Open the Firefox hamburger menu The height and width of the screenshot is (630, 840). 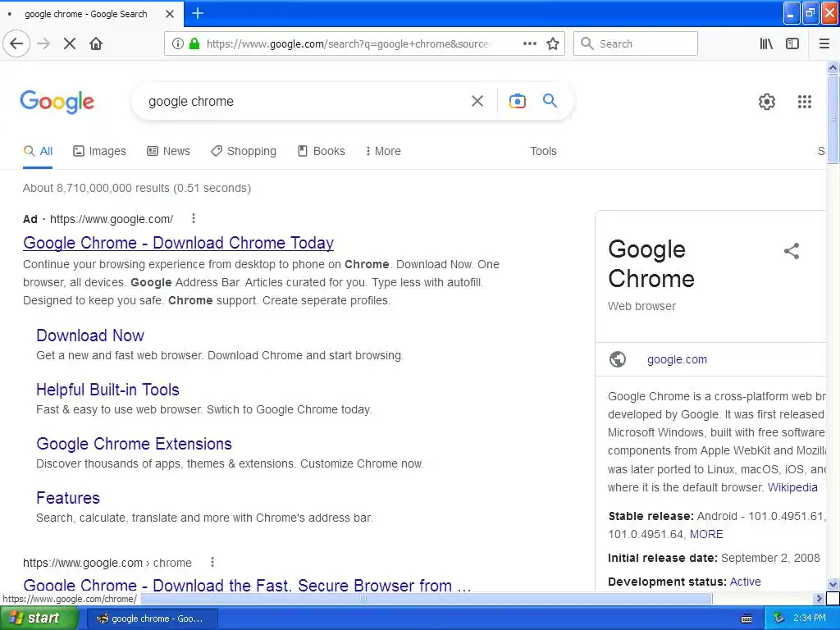(824, 43)
